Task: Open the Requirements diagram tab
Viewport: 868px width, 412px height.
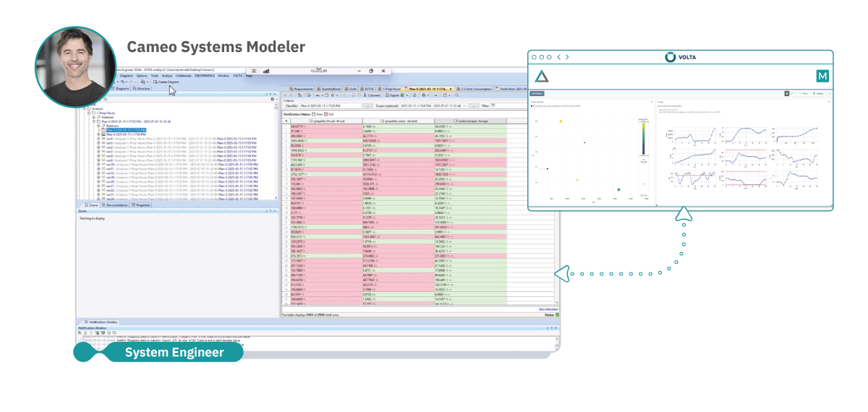Action: [301, 89]
